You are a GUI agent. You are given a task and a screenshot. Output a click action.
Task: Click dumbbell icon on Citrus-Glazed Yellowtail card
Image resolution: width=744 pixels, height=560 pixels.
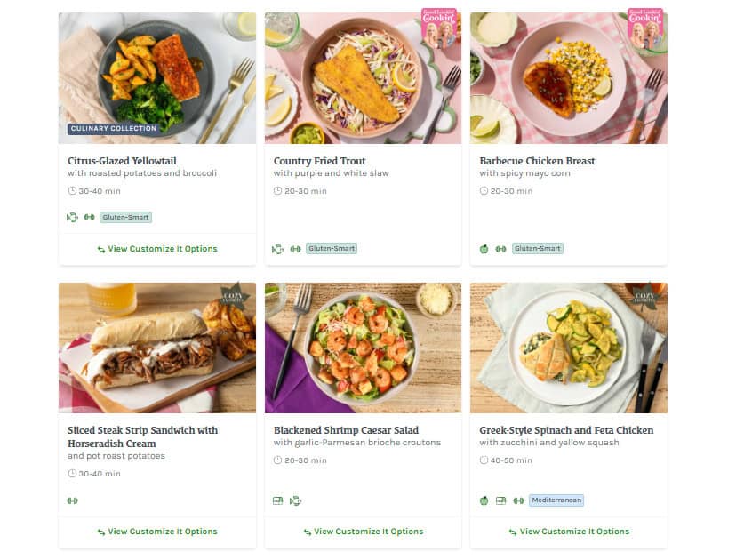(89, 217)
